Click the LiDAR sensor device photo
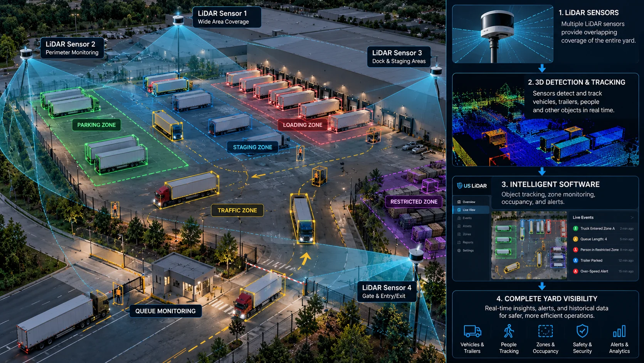 point(503,34)
